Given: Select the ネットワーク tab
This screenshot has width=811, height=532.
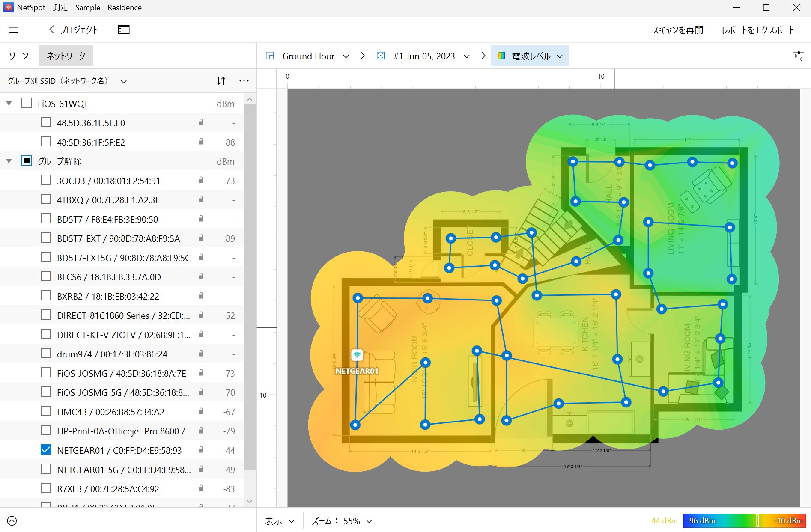Looking at the screenshot, I should click(x=66, y=56).
